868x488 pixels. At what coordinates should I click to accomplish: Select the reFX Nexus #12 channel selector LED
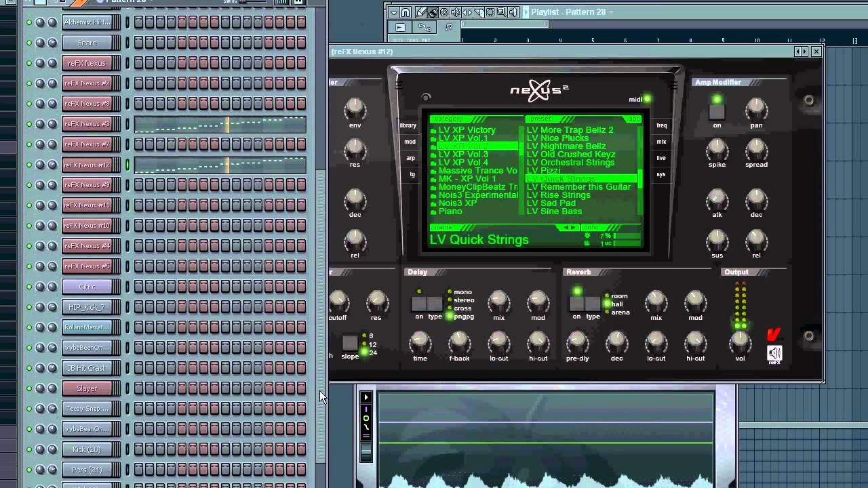[x=127, y=165]
